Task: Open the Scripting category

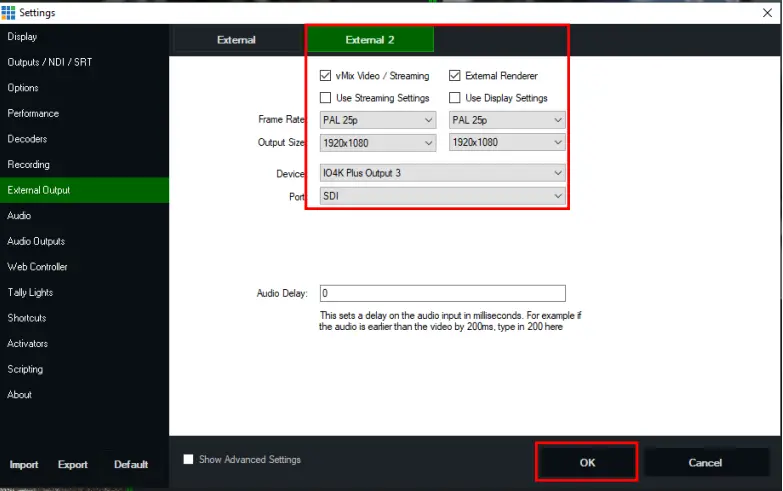Action: point(84,369)
